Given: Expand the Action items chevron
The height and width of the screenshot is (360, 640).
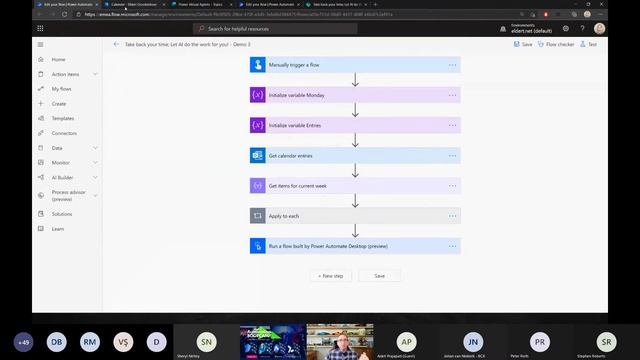Looking at the screenshot, I should point(95,74).
